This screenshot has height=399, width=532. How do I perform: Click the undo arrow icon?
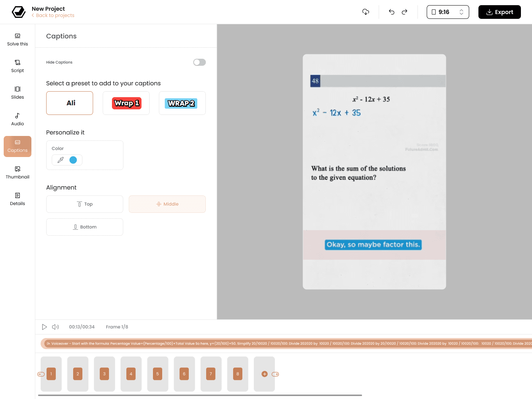pos(392,12)
